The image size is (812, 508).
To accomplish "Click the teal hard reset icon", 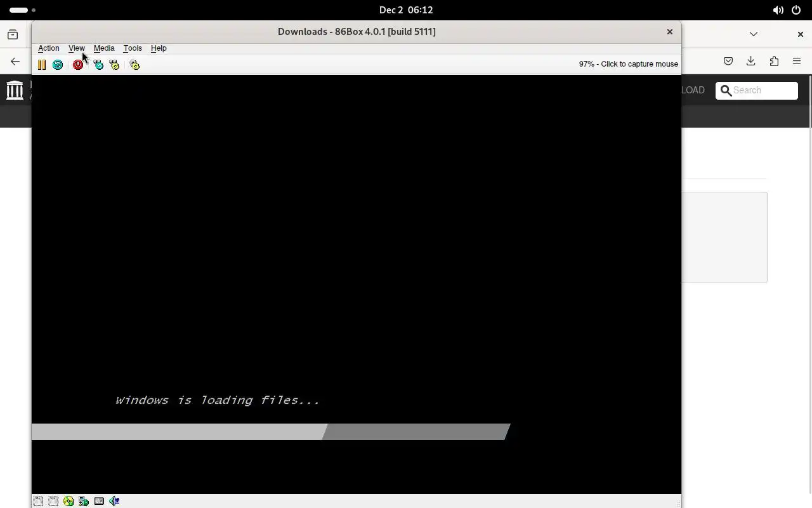I will (58, 65).
